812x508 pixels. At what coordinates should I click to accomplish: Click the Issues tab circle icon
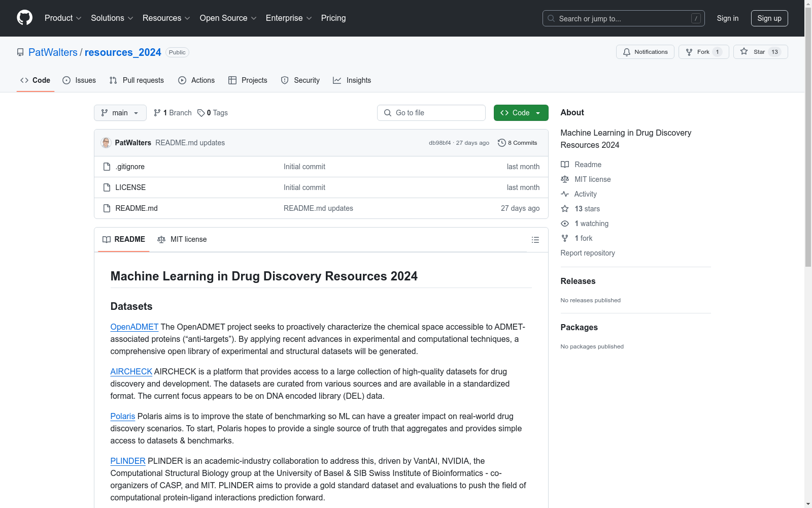pyautogui.click(x=66, y=80)
